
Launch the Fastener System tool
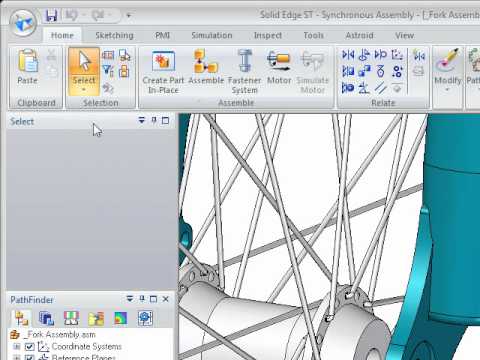coord(245,72)
